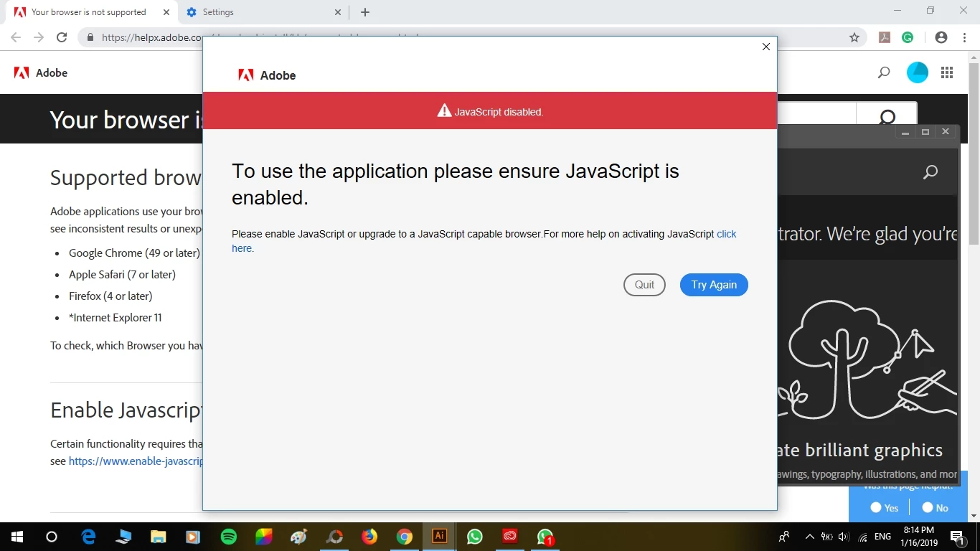Click the help page search button
Image resolution: width=980 pixels, height=551 pixels.
pos(887,115)
